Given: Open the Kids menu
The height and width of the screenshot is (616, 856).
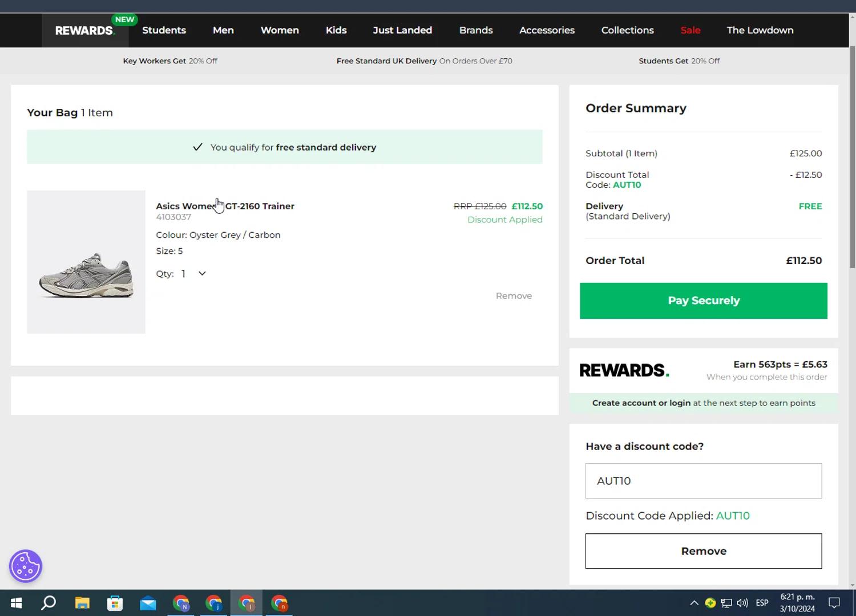Looking at the screenshot, I should coord(336,30).
